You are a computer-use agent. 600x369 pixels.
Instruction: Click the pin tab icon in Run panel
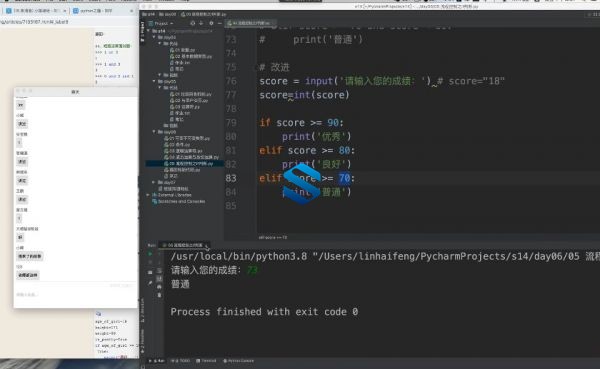tap(150, 283)
